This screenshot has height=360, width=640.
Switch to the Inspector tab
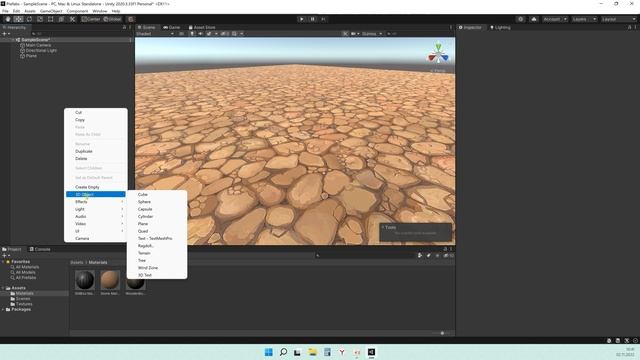[x=470, y=27]
